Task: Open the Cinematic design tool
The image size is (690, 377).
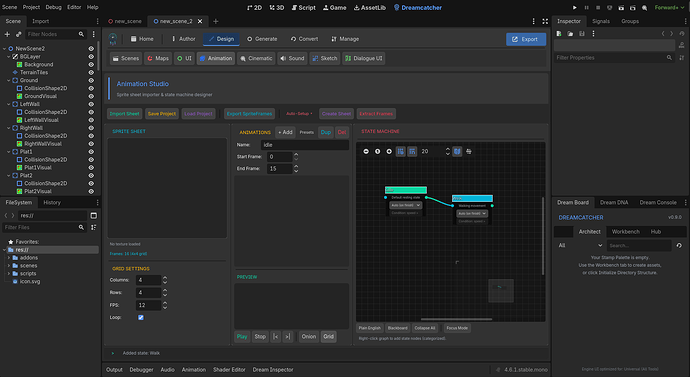Action: point(256,58)
